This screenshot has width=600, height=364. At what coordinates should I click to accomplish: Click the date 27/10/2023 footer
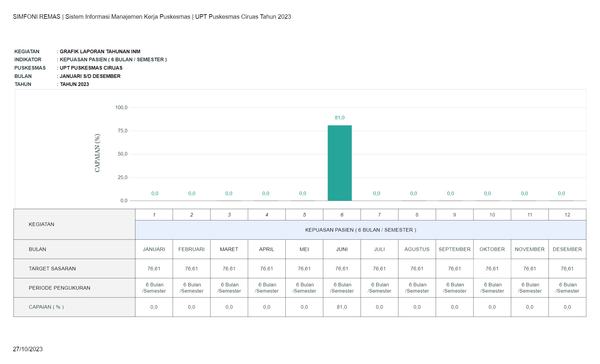(x=28, y=349)
